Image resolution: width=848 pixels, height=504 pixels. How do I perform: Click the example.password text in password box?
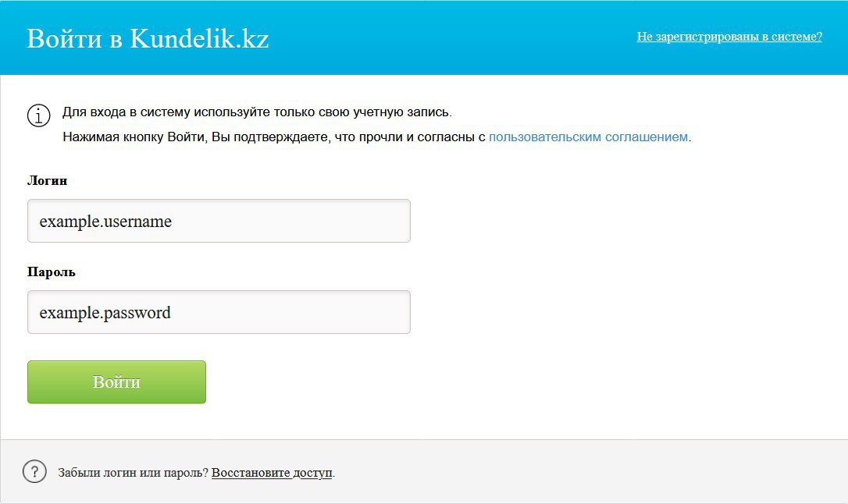[x=105, y=313]
